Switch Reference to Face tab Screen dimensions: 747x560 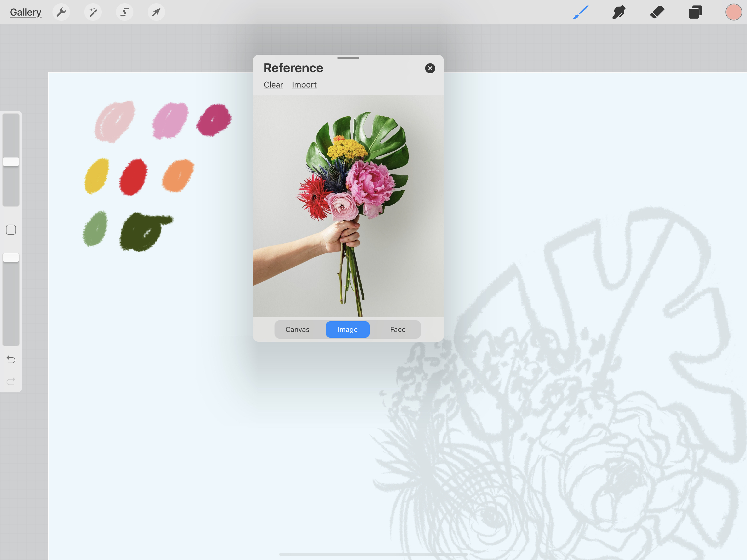click(x=398, y=329)
